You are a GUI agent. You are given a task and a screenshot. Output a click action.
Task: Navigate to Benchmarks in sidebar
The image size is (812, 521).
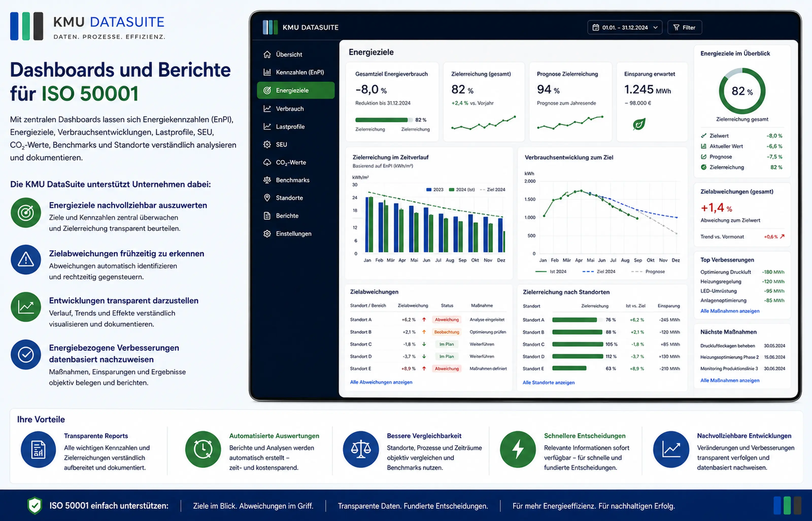point(296,180)
